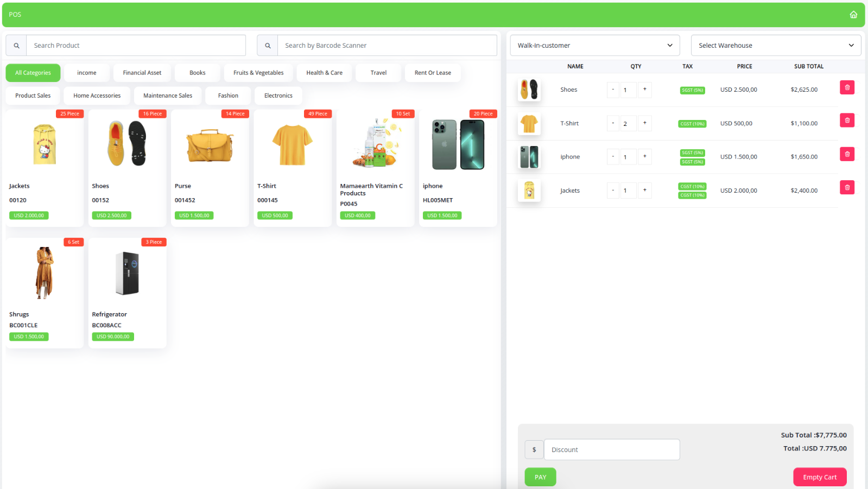The image size is (868, 489).
Task: Switch to Fruits & Vegetables category
Action: point(258,73)
